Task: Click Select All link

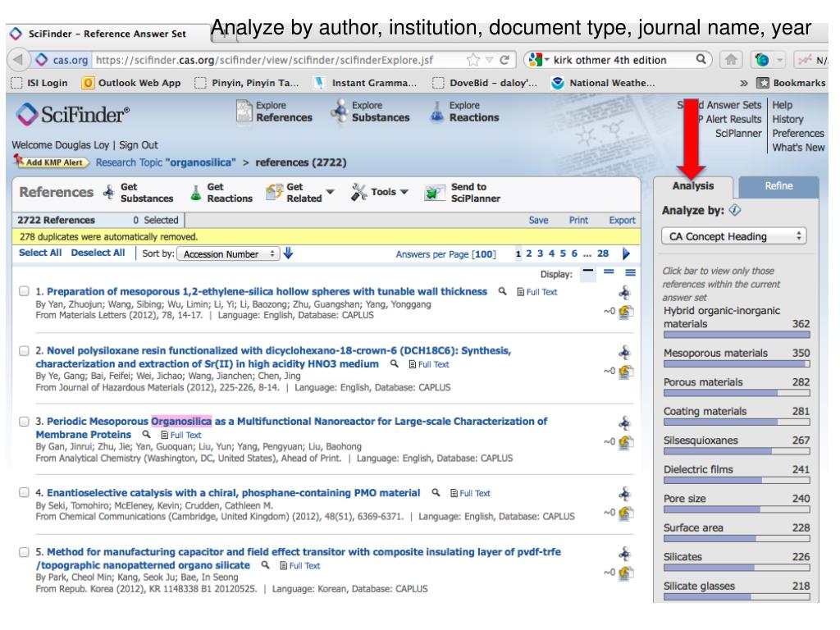Action: pos(40,253)
